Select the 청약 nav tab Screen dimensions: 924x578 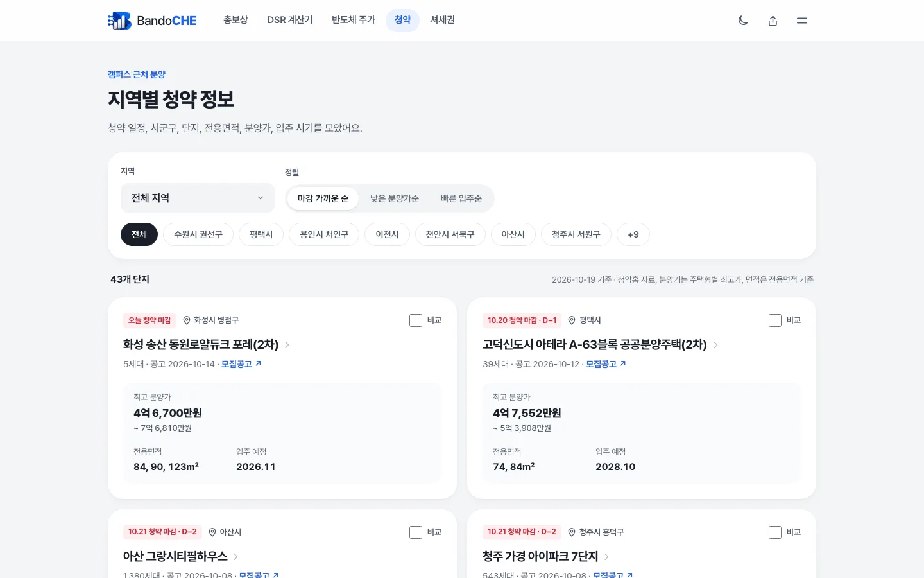402,20
